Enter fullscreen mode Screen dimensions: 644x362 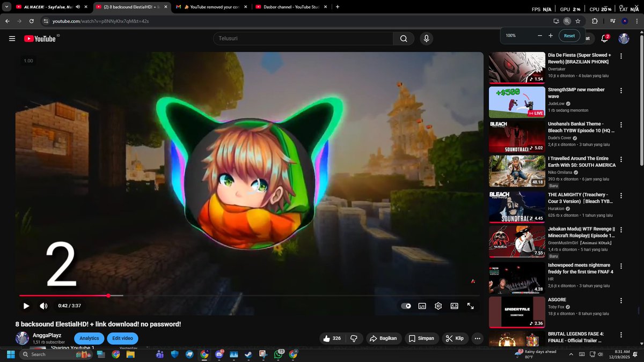click(x=471, y=306)
